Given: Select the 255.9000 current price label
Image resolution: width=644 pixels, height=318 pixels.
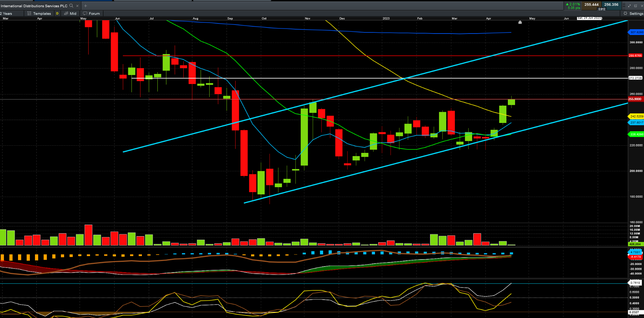Looking at the screenshot, I should click(x=635, y=99).
